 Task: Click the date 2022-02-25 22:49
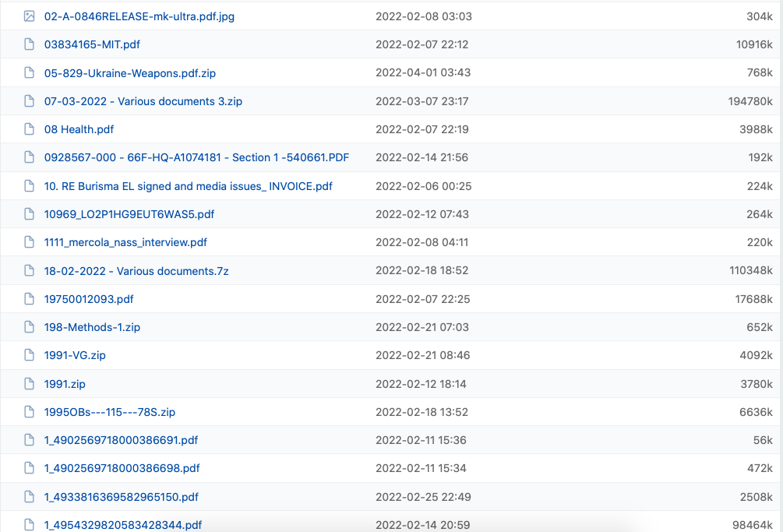point(423,497)
